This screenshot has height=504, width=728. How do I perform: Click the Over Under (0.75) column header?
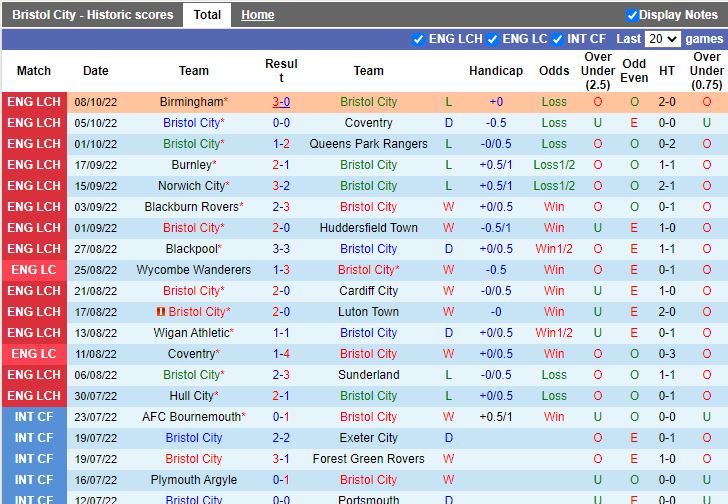707,71
